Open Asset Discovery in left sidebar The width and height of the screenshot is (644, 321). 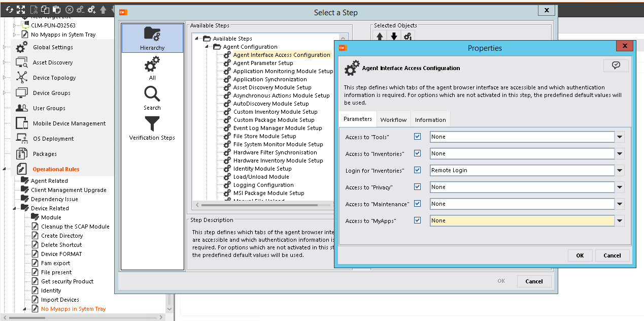click(53, 62)
